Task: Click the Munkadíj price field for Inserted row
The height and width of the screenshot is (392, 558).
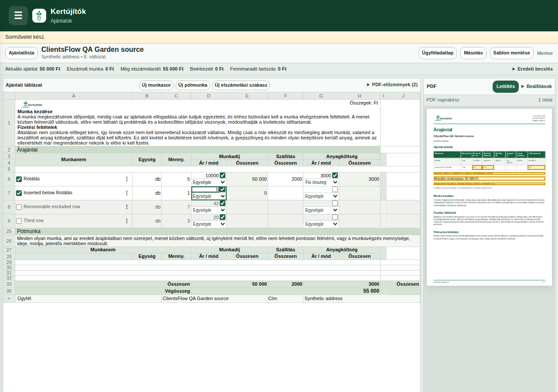Action: pyautogui.click(x=205, y=189)
